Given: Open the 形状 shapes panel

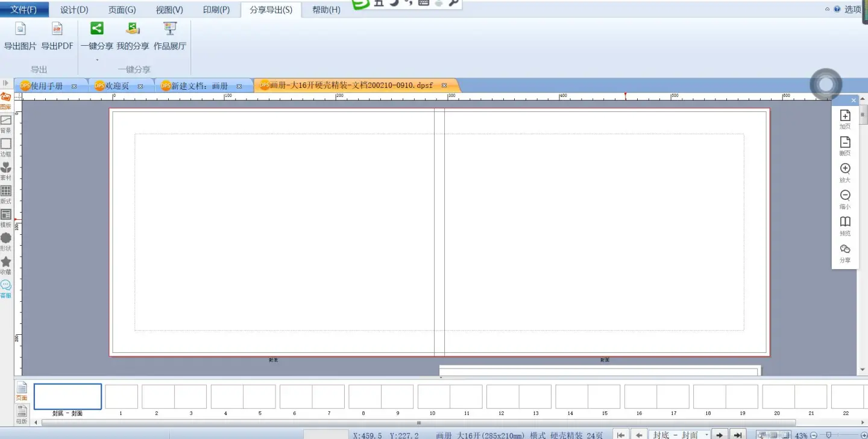Looking at the screenshot, I should pyautogui.click(x=5, y=241).
